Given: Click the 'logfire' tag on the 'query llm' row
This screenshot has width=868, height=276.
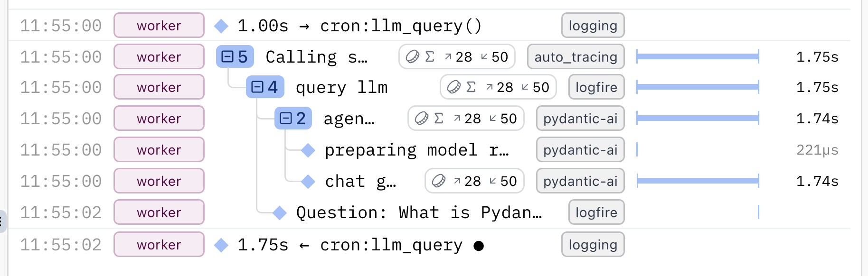Looking at the screenshot, I should [596, 87].
